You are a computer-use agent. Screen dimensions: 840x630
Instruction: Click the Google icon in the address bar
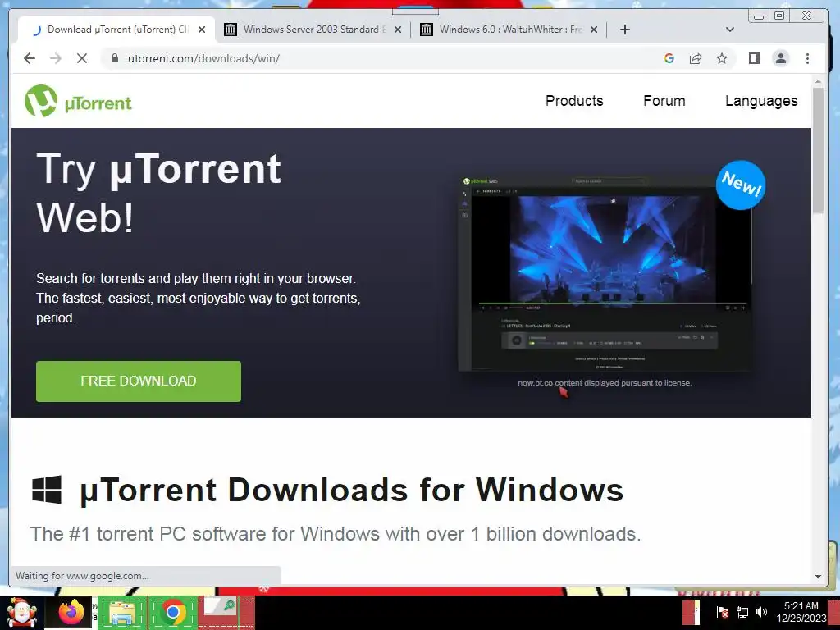(x=669, y=58)
